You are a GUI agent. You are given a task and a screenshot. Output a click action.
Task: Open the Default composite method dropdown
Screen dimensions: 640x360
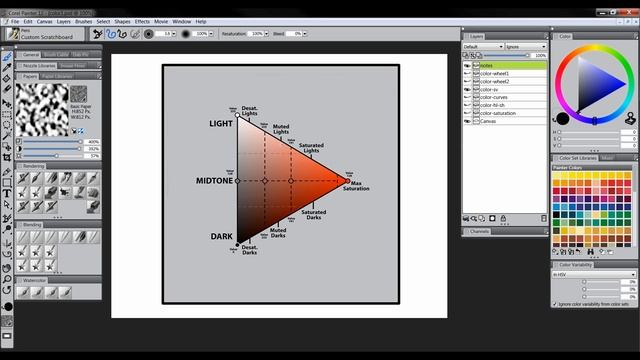pyautogui.click(x=483, y=47)
